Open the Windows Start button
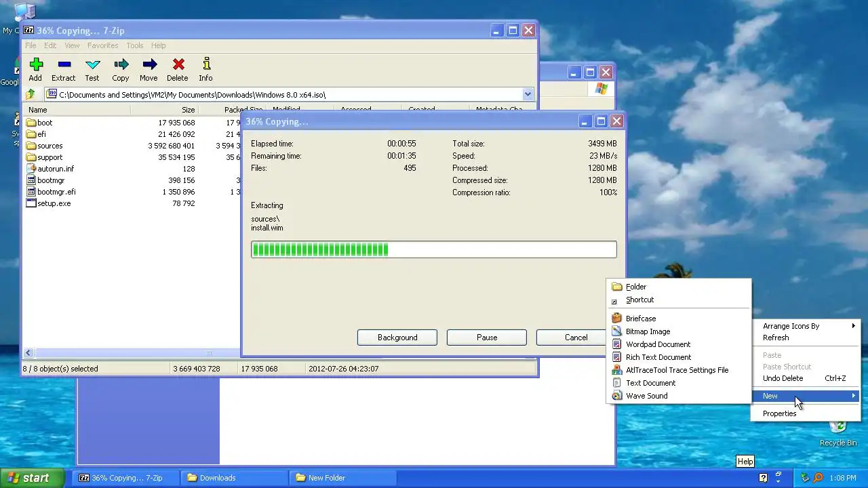This screenshot has height=488, width=868. click(x=33, y=478)
